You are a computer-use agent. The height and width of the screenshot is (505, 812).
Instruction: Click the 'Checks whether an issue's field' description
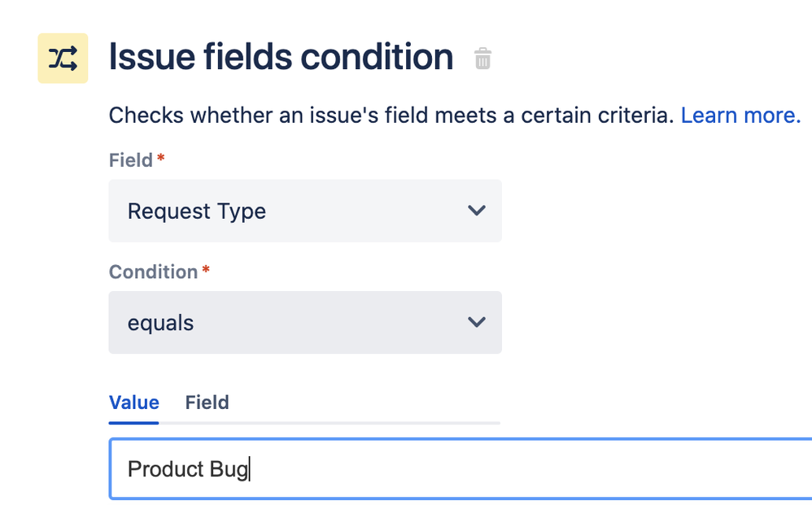pyautogui.click(x=391, y=115)
